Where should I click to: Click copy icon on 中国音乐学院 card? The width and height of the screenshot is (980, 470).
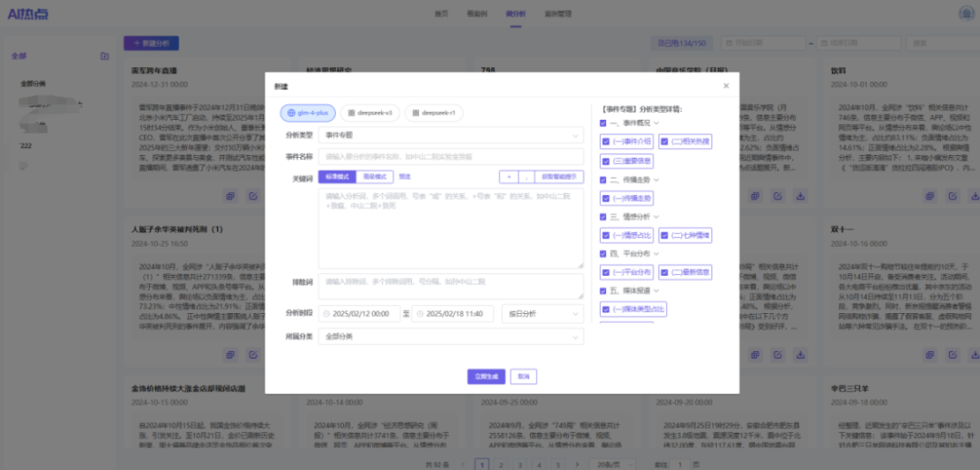pos(754,196)
